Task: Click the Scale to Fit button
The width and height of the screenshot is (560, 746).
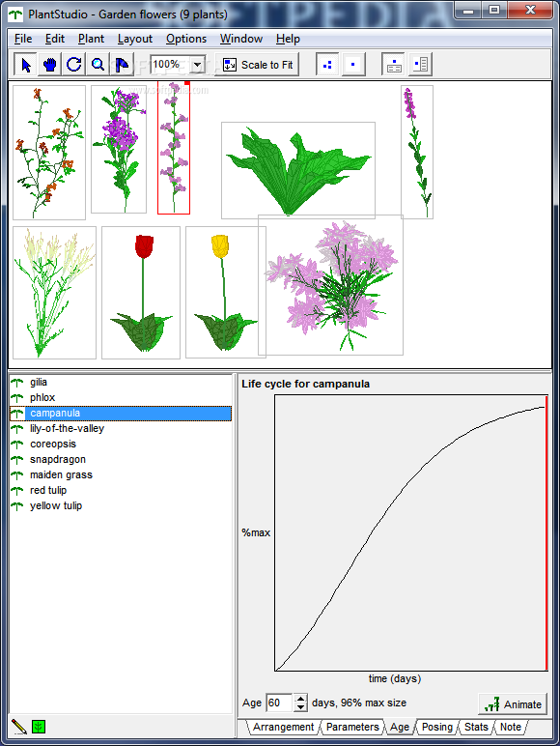Action: tap(257, 65)
